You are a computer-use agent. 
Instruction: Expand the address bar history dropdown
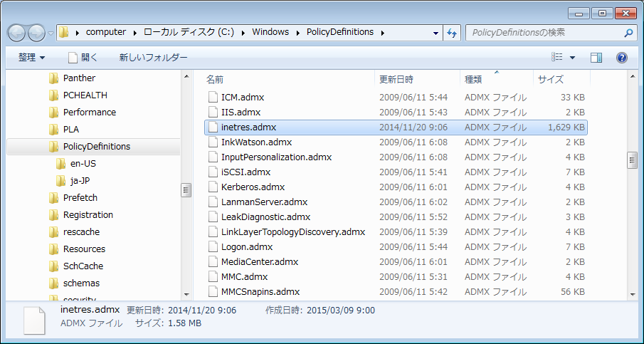(436, 33)
